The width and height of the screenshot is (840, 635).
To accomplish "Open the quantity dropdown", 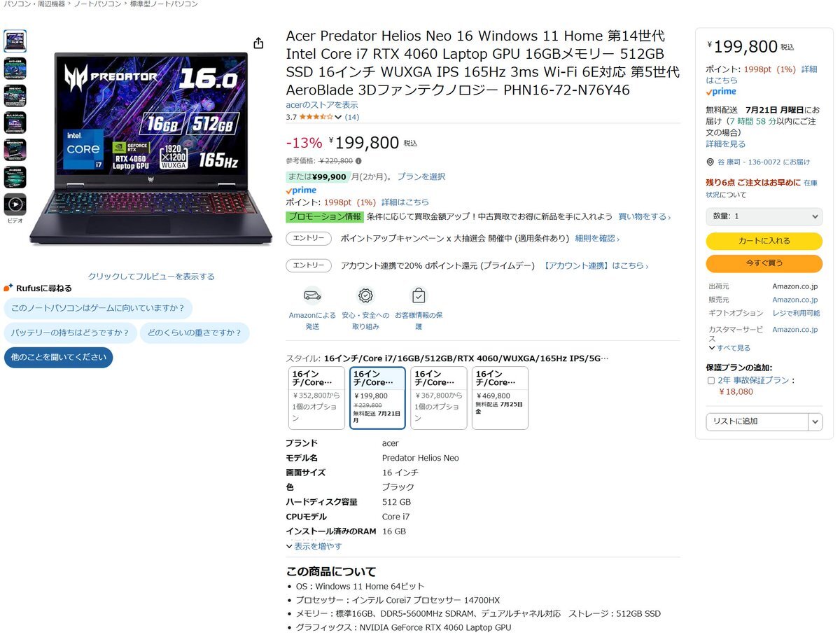I will 764,217.
